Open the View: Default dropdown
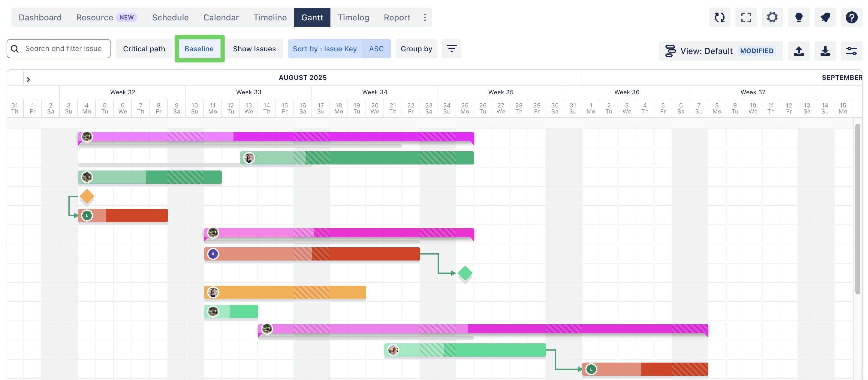 [x=721, y=51]
